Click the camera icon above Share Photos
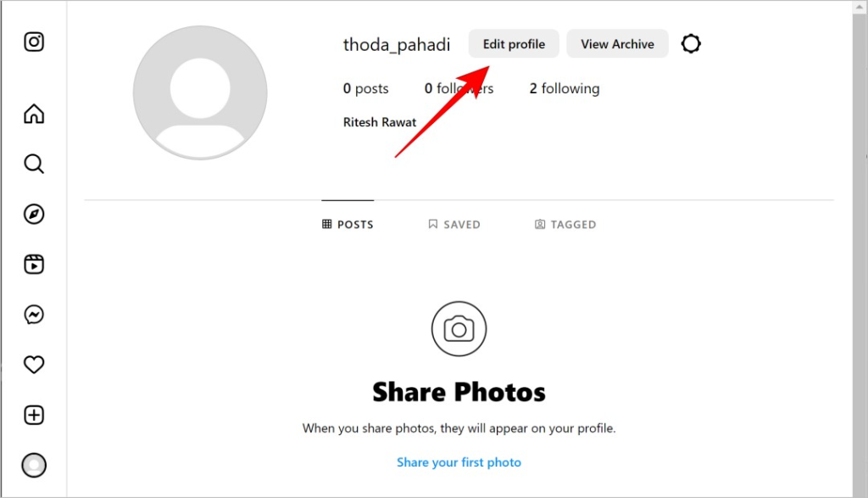 [459, 329]
